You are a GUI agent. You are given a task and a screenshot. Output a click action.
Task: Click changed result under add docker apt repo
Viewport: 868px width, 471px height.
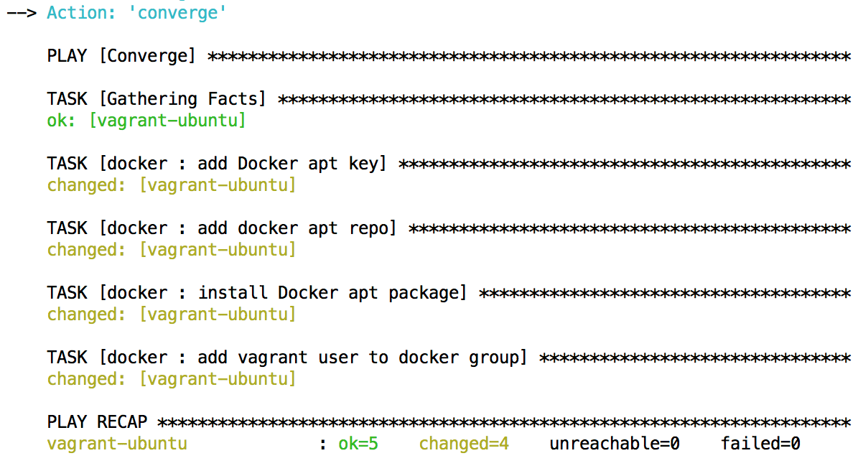172,250
